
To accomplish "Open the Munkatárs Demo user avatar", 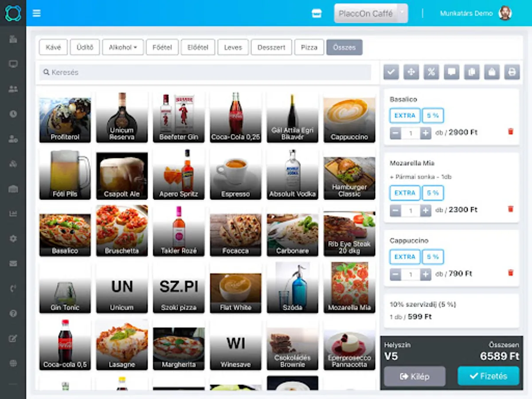I will click(505, 13).
